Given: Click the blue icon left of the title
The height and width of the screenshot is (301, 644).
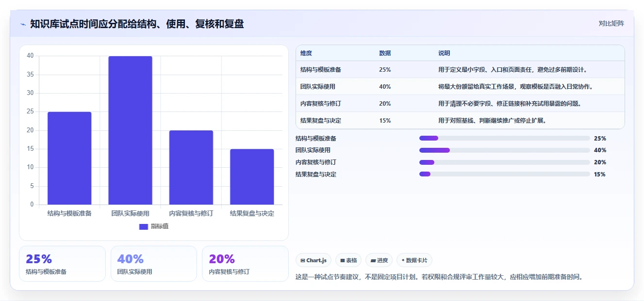Looking at the screenshot, I should [x=23, y=24].
